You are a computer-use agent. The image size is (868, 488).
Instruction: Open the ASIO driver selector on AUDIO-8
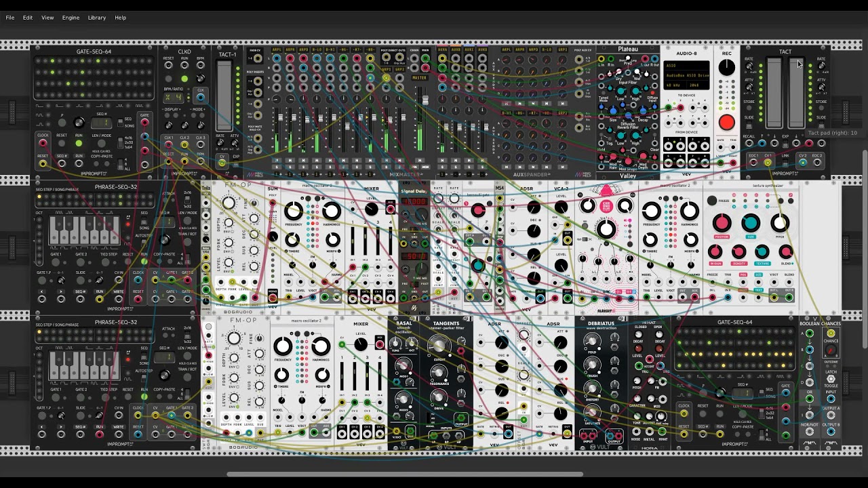687,66
